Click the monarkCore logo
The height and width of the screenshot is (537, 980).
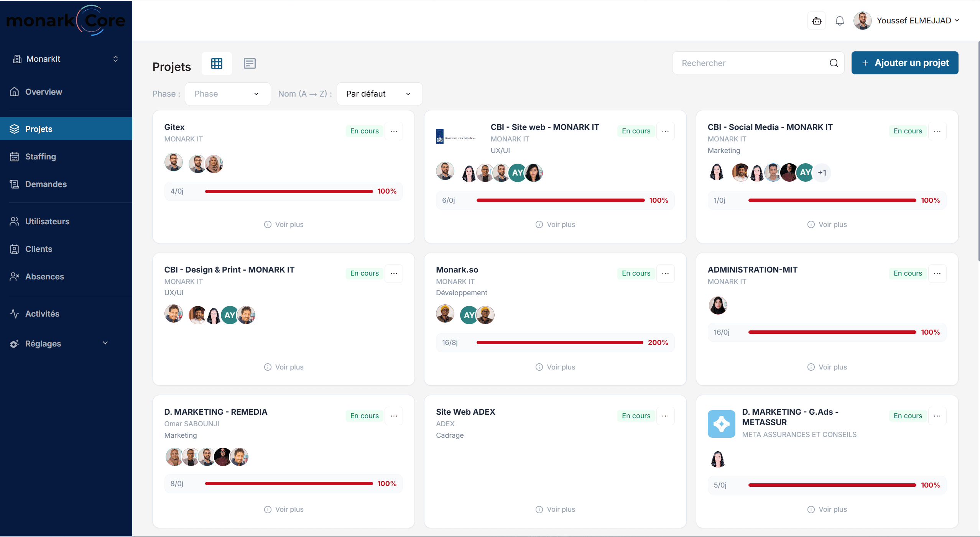coord(66,20)
